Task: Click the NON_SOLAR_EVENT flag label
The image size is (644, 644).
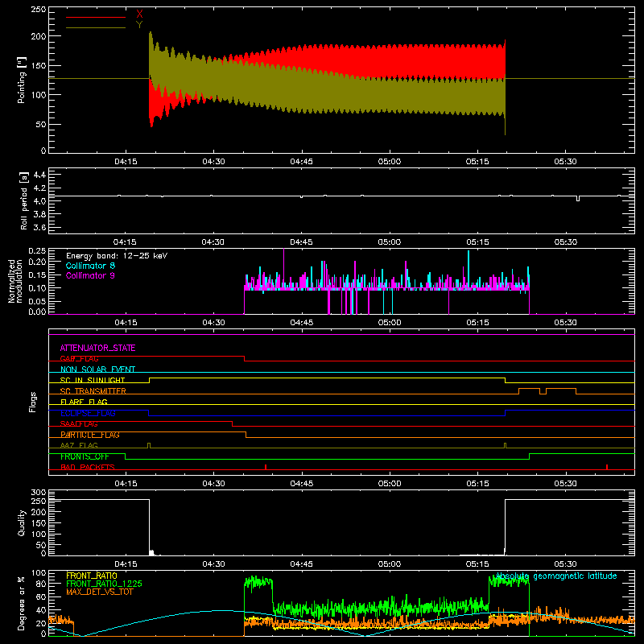Action: point(97,369)
